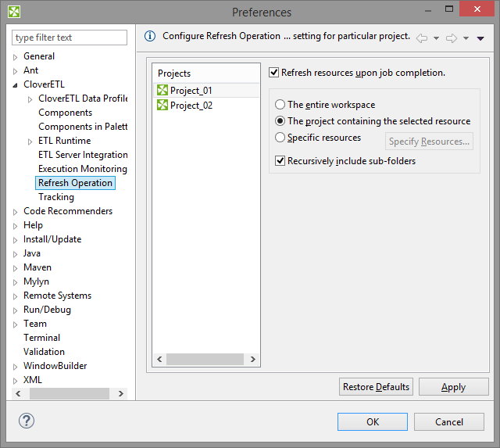This screenshot has height=448, width=500.
Task: Open ETL Server Integration preferences
Action: (83, 155)
